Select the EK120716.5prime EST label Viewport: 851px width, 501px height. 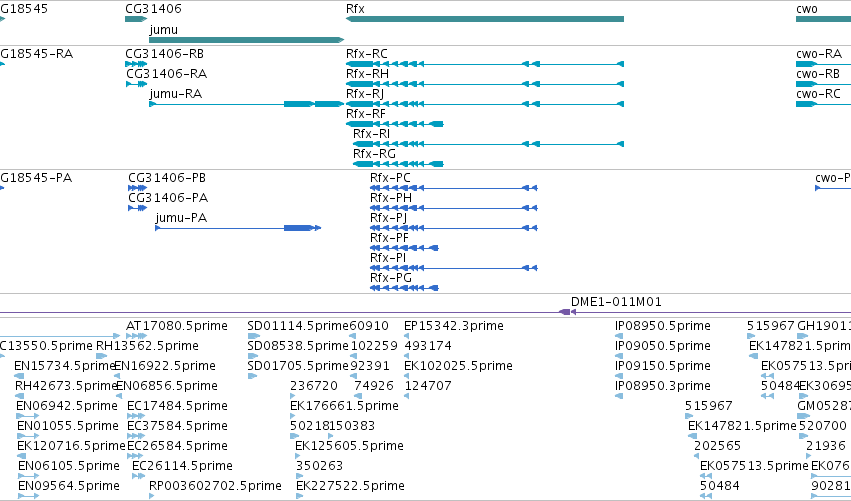[x=71, y=446]
